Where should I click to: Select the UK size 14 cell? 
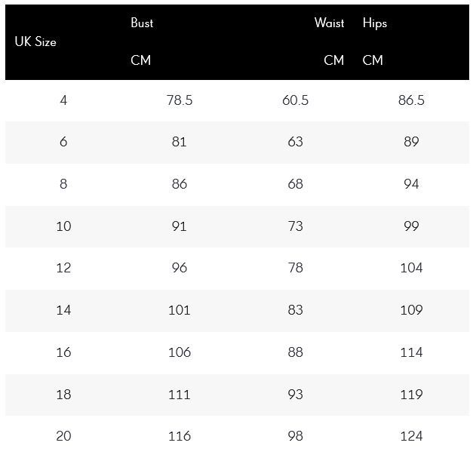63,310
